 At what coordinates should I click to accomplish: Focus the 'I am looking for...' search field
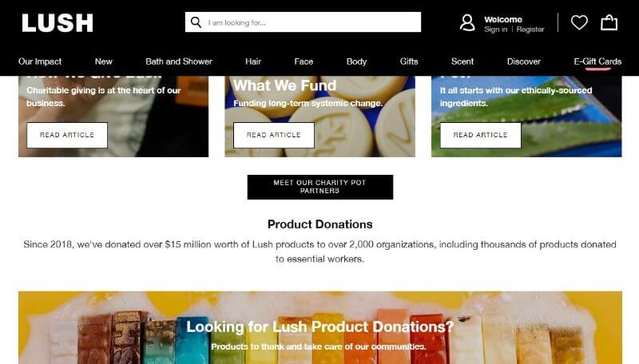(303, 22)
